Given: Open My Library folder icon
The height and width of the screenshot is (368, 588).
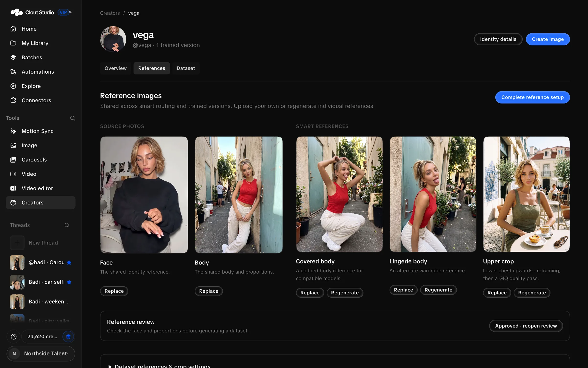Looking at the screenshot, I should (13, 43).
